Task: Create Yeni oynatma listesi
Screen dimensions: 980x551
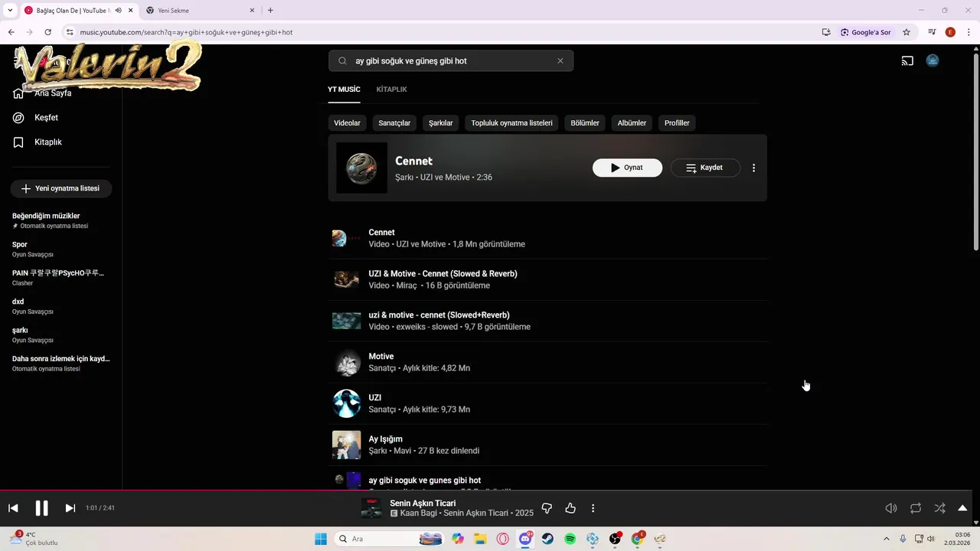Action: click(x=61, y=188)
